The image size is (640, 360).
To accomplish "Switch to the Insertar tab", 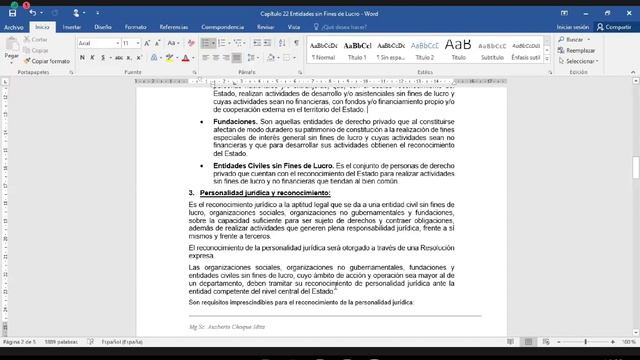I will (71, 27).
